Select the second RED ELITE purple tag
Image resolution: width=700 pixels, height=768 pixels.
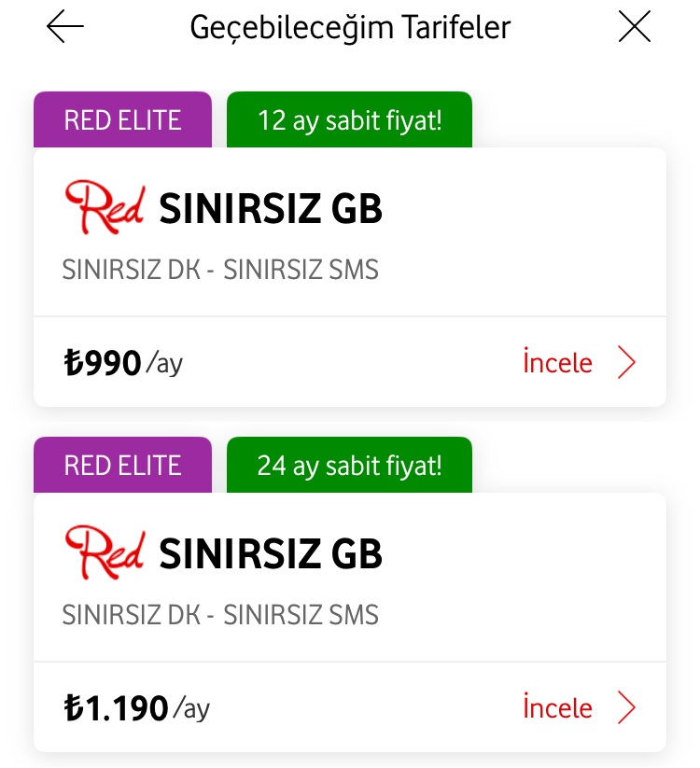[x=122, y=466]
